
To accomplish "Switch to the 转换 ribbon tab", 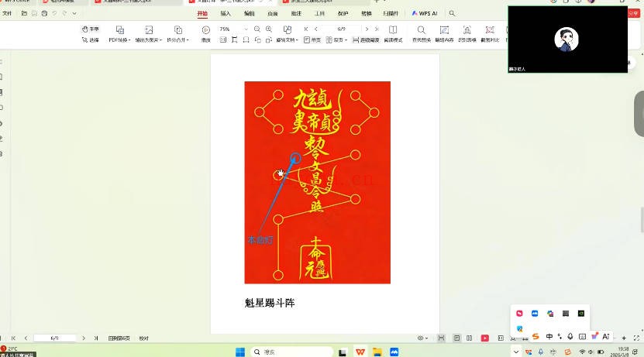I will click(x=367, y=13).
